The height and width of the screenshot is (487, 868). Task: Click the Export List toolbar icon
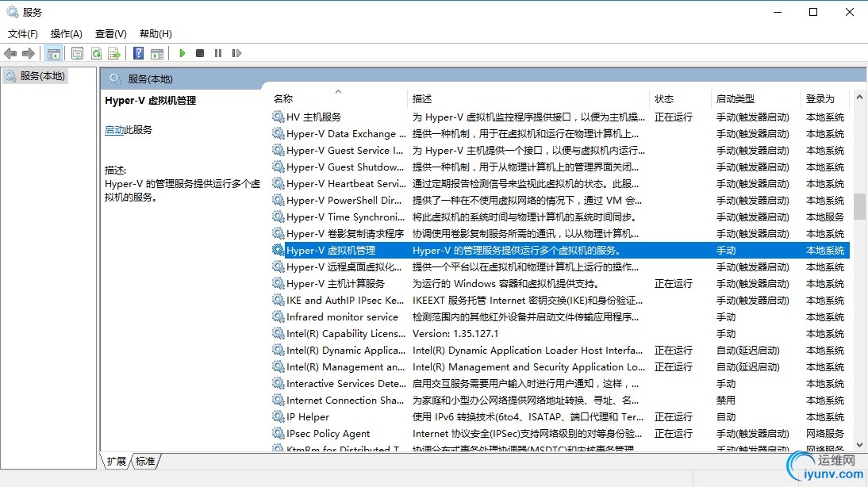[x=114, y=53]
